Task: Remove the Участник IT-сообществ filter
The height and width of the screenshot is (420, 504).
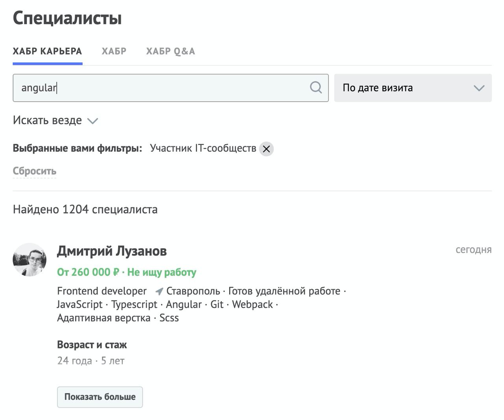Action: [266, 149]
